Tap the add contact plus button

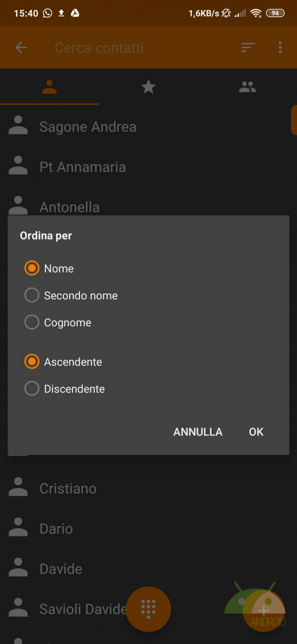(x=264, y=610)
